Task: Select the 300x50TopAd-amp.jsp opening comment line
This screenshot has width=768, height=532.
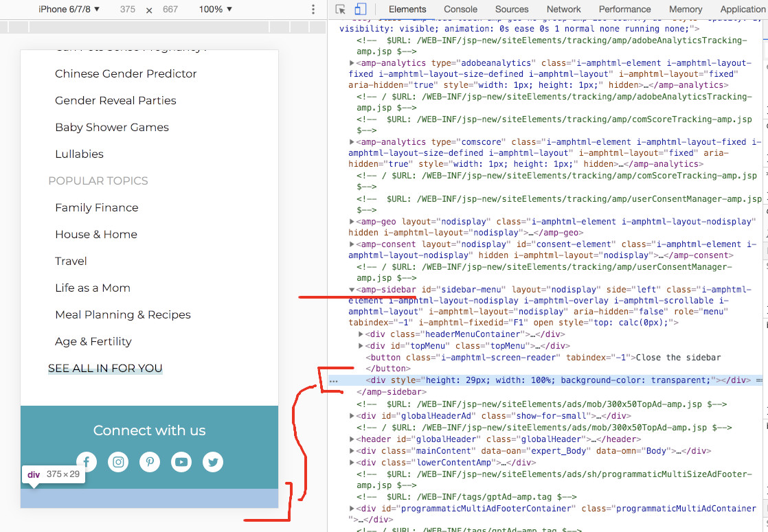Action: tap(542, 404)
